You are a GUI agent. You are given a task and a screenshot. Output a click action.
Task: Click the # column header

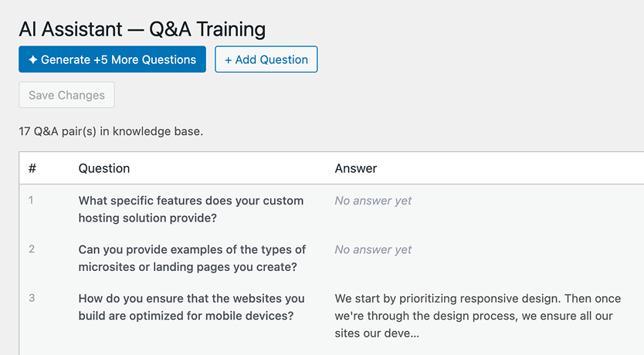32,168
